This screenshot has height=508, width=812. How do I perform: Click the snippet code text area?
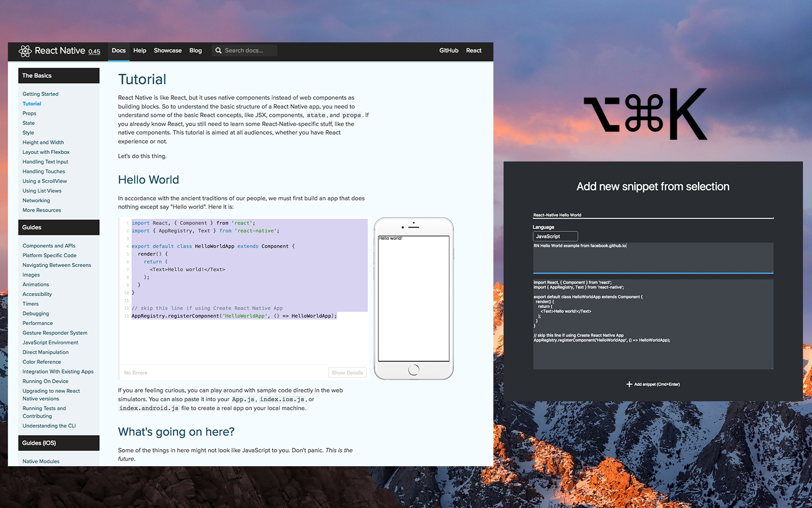coord(653,324)
